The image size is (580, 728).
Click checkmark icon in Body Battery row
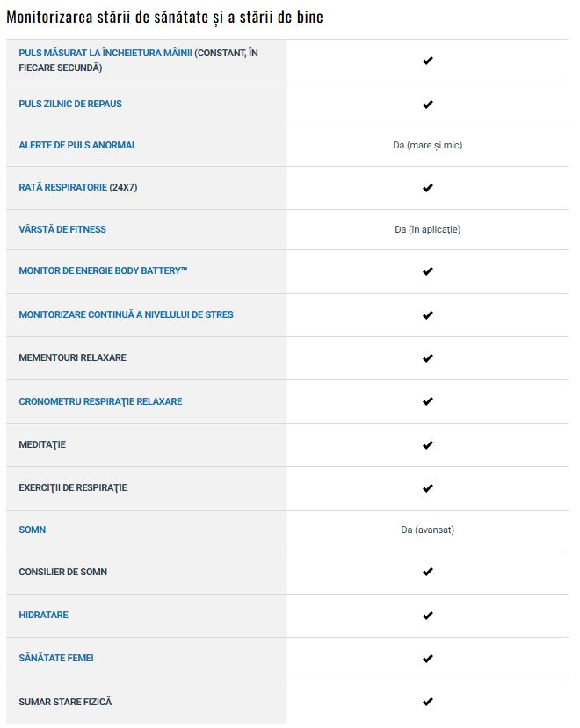(x=428, y=271)
